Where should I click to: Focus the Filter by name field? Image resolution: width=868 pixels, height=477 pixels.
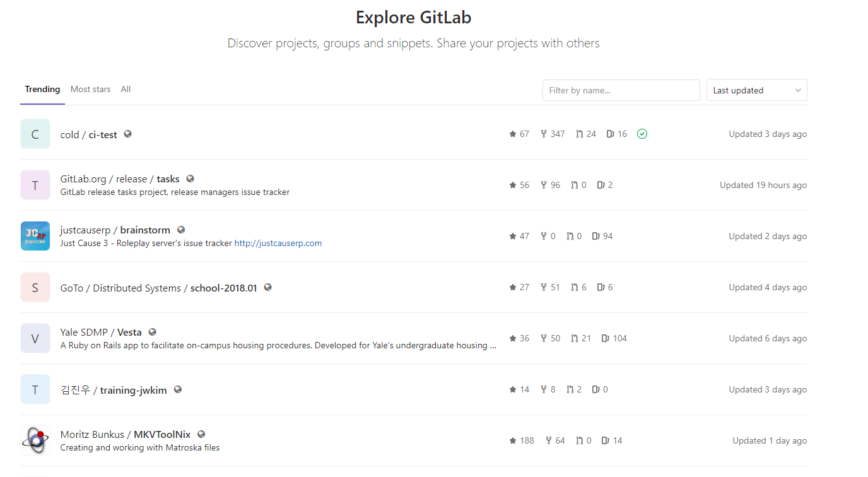coord(621,90)
